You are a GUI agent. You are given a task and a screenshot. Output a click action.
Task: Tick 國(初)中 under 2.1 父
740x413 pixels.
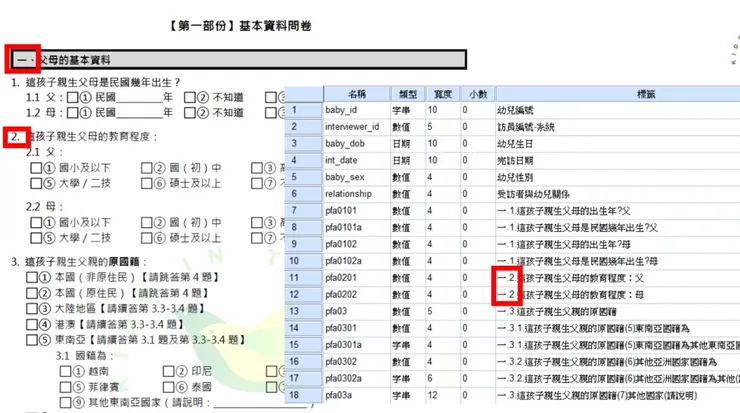[x=146, y=168]
